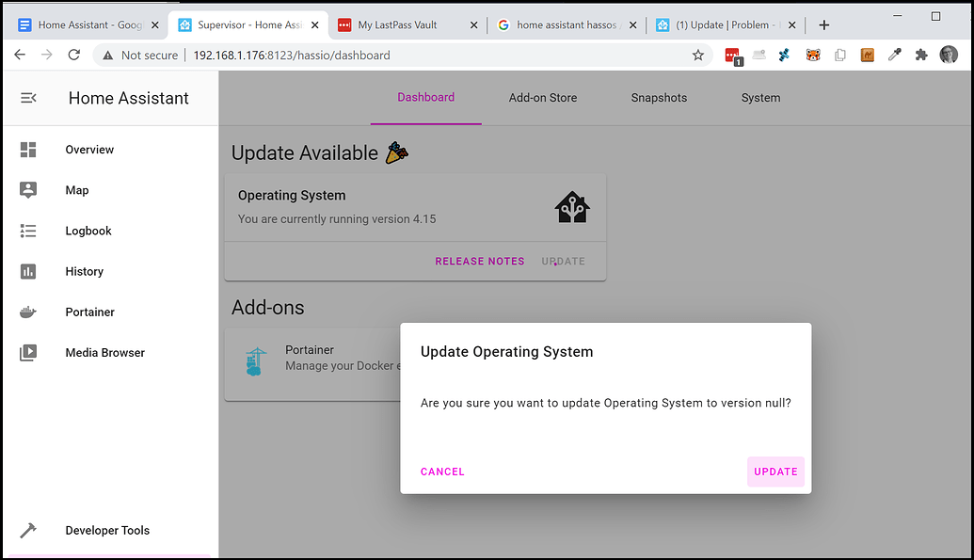Reload the current page

pyautogui.click(x=74, y=56)
